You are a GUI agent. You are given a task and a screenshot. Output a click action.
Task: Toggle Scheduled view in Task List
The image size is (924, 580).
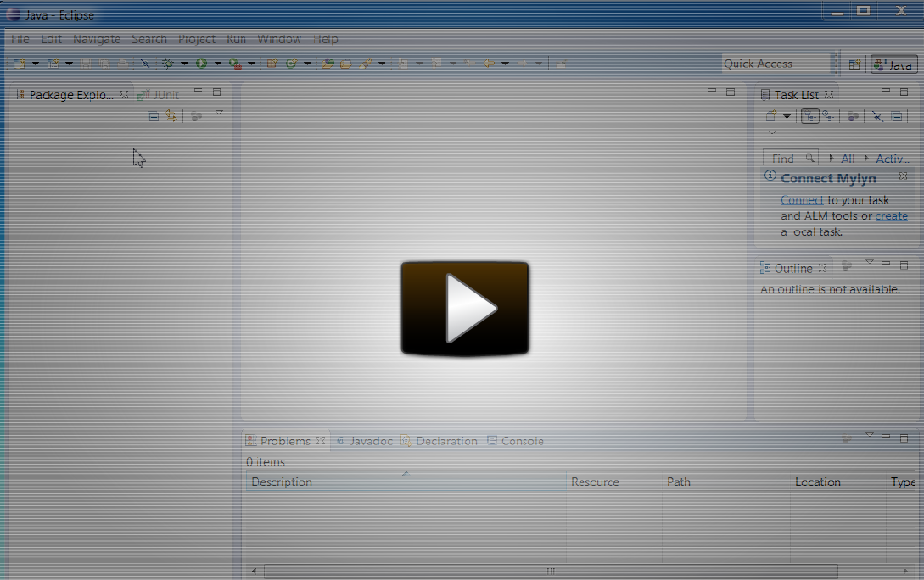point(828,116)
